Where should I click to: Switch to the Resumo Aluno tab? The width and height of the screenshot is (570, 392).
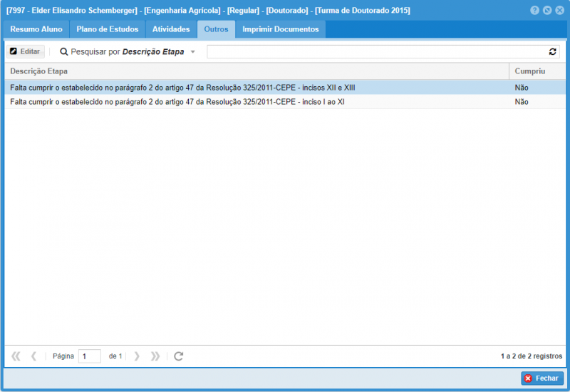point(36,29)
